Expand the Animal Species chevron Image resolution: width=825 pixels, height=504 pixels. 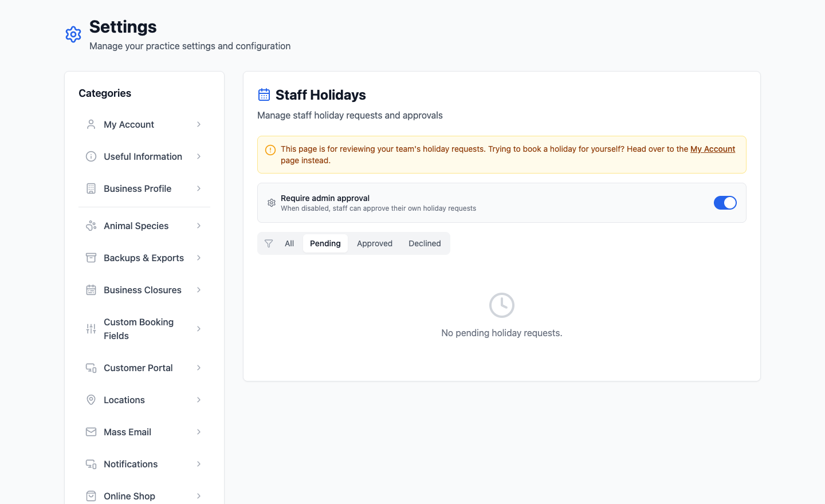(x=199, y=226)
